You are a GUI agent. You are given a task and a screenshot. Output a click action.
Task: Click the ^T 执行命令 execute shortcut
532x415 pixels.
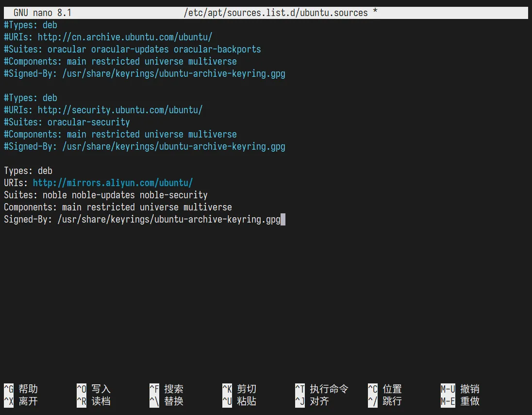click(x=322, y=389)
